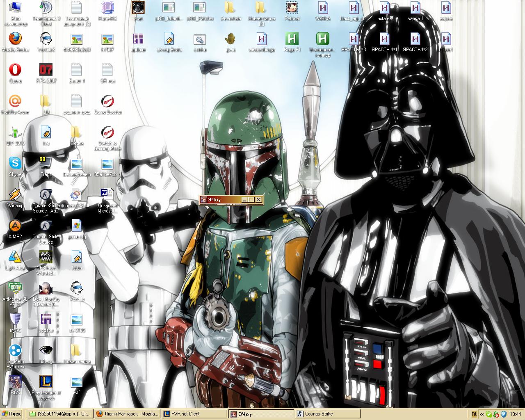Click the RL language indicator in tray
This screenshot has height=420, width=525.
coord(474,414)
